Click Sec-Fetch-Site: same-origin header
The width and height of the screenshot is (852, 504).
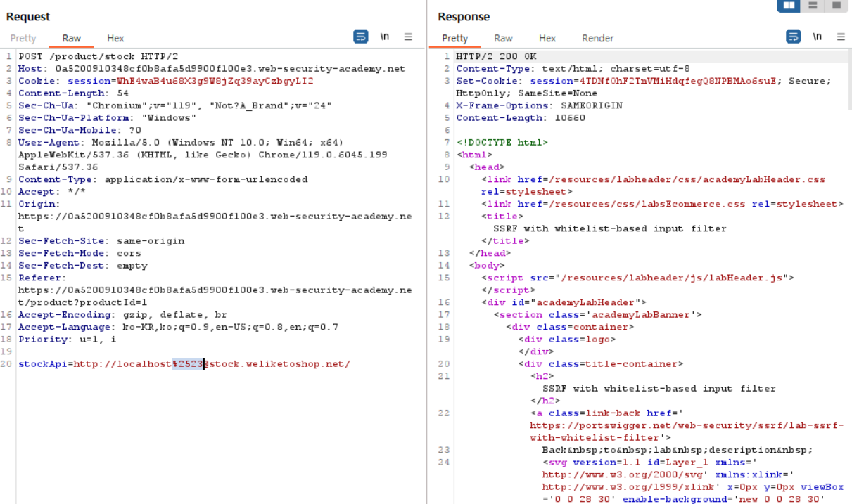pos(101,241)
